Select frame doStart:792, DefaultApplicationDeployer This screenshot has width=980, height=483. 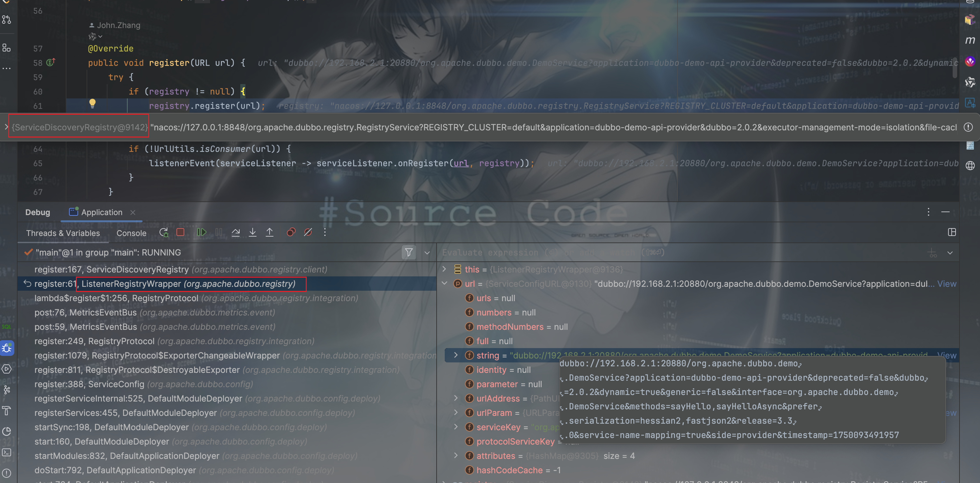(x=227, y=470)
